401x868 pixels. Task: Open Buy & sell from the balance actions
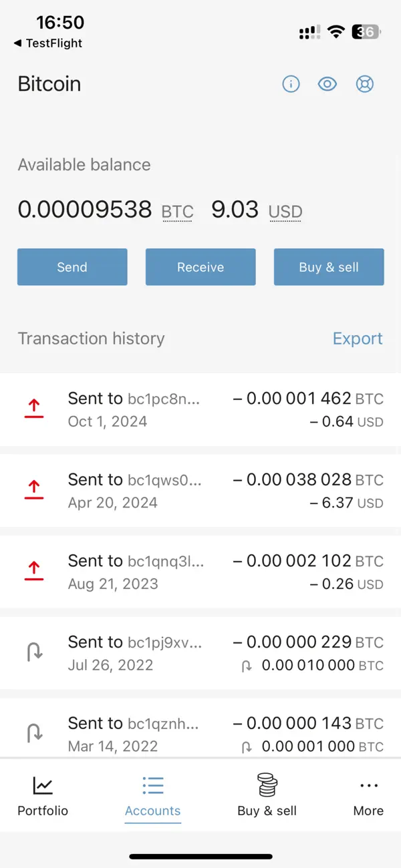pyautogui.click(x=328, y=267)
